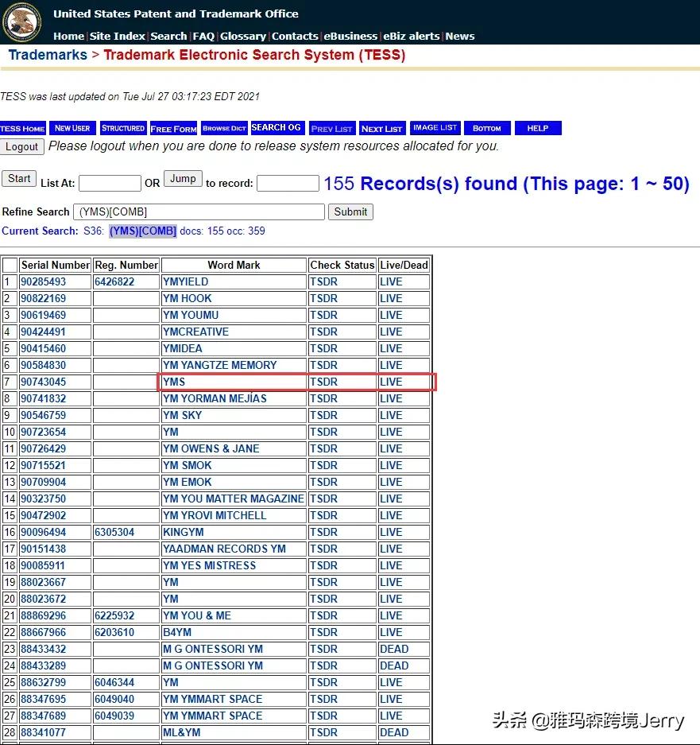Open eBiz alerts header link
700x745 pixels.
point(412,36)
